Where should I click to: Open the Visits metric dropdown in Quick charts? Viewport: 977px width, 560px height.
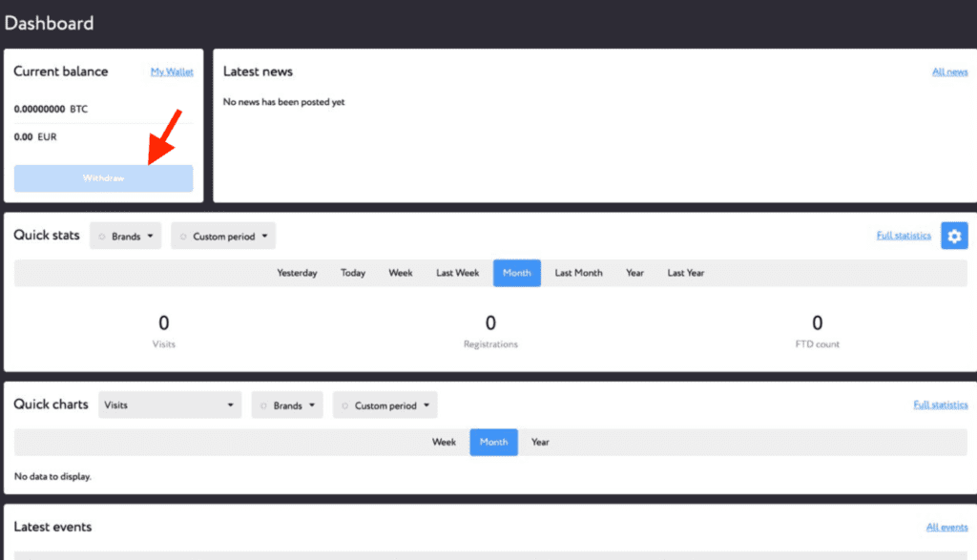click(x=169, y=404)
